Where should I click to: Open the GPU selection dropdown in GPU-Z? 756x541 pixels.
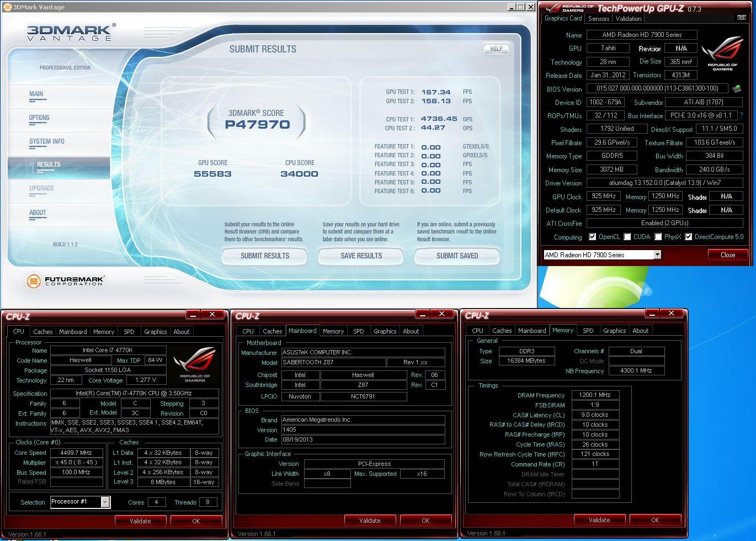657,254
